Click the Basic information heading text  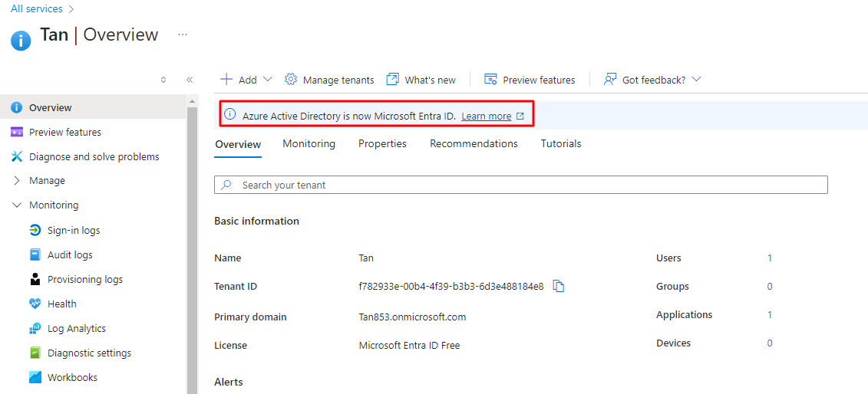click(x=257, y=221)
